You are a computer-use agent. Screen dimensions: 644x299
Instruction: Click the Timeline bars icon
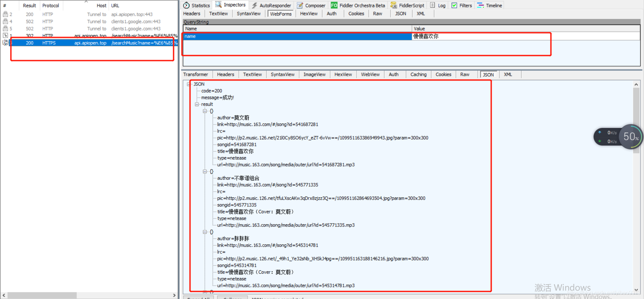pyautogui.click(x=480, y=5)
